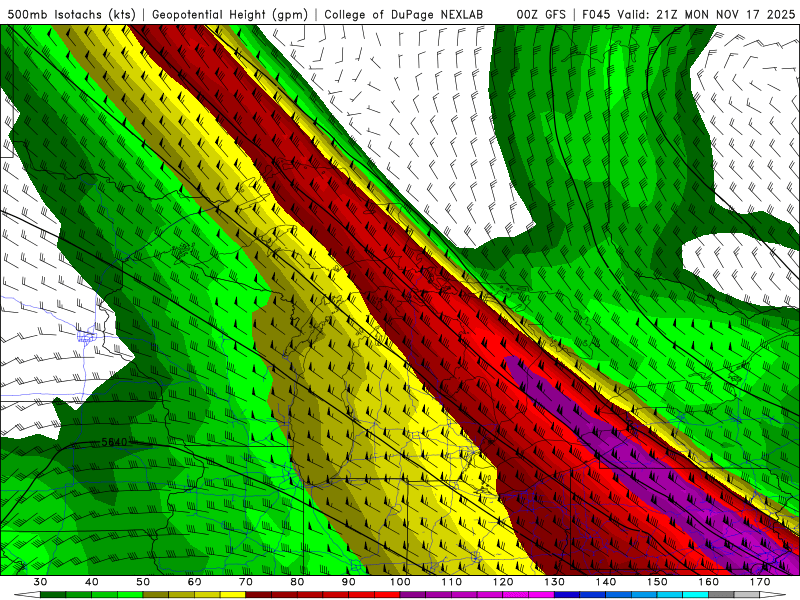Image resolution: width=800 pixels, height=600 pixels.
Task: Click the legend value '50'
Action: [143, 582]
